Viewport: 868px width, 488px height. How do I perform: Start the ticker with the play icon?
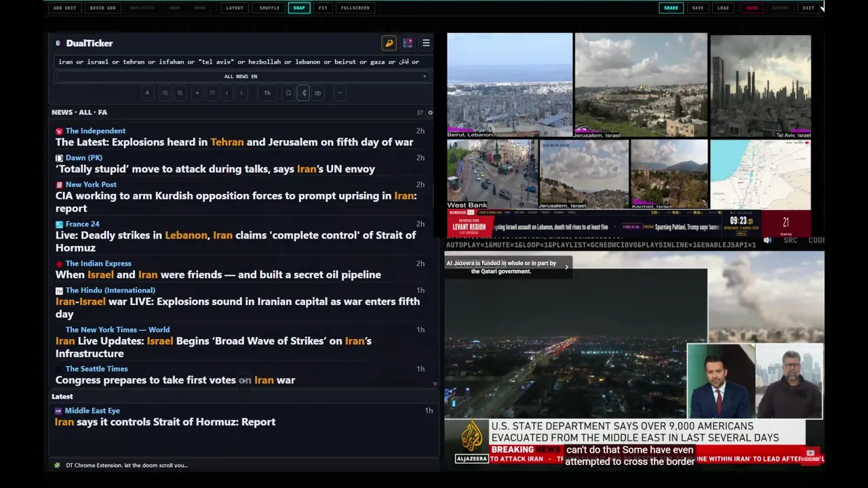pos(197,93)
